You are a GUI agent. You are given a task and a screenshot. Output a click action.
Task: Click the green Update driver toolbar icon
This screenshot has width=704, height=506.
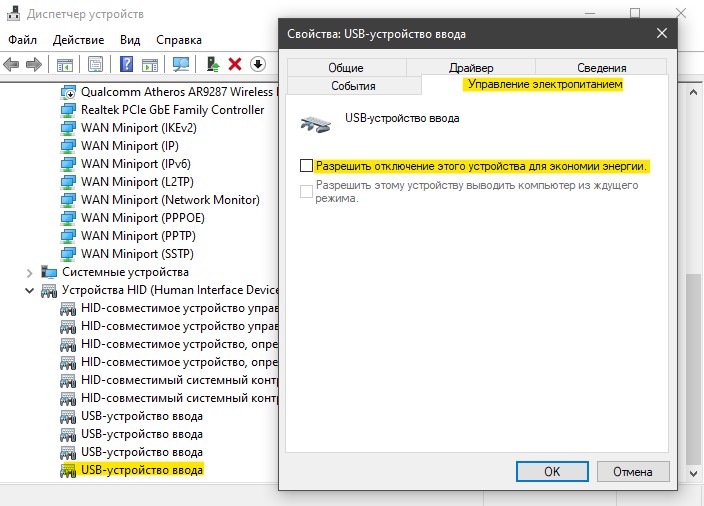(x=213, y=64)
